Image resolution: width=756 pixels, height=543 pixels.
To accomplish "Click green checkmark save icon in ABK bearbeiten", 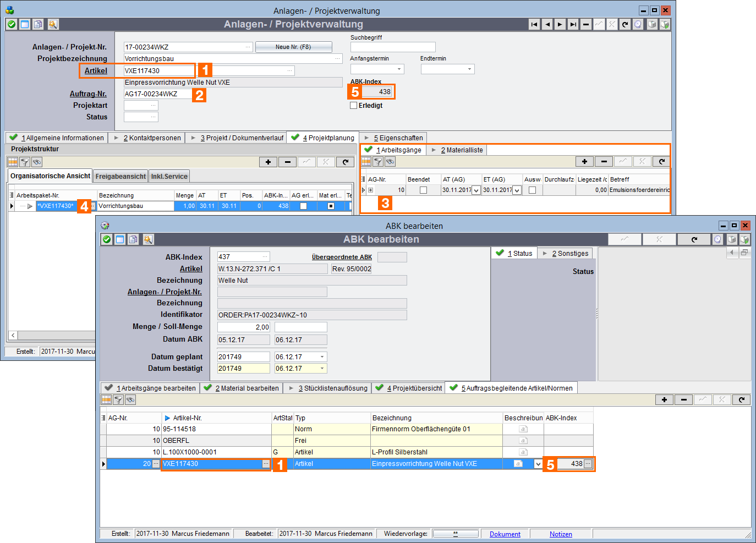I will pos(107,239).
